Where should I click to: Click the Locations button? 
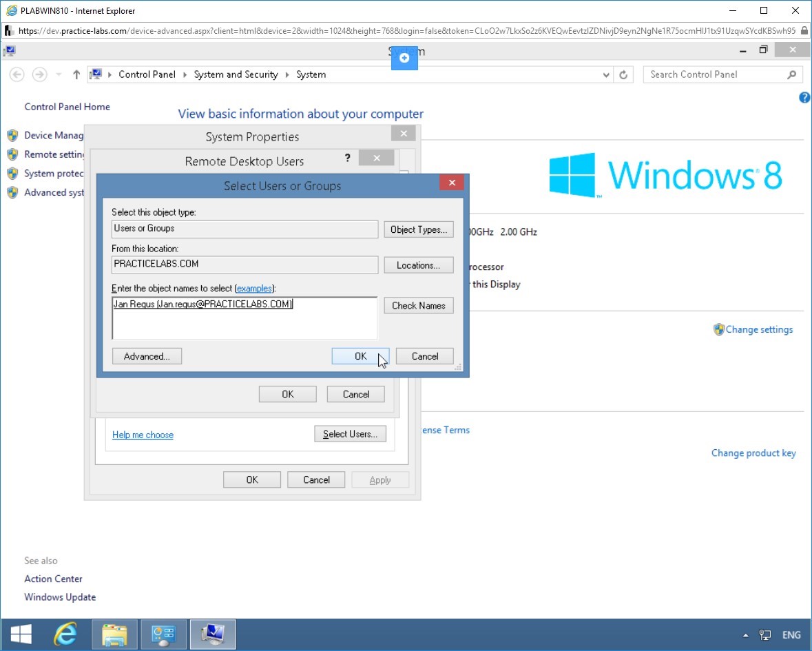click(419, 265)
